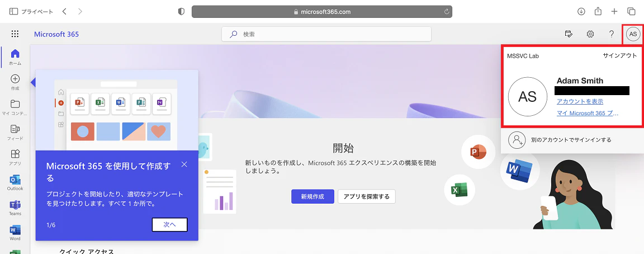Click the Excel icon in hero area

click(460, 190)
